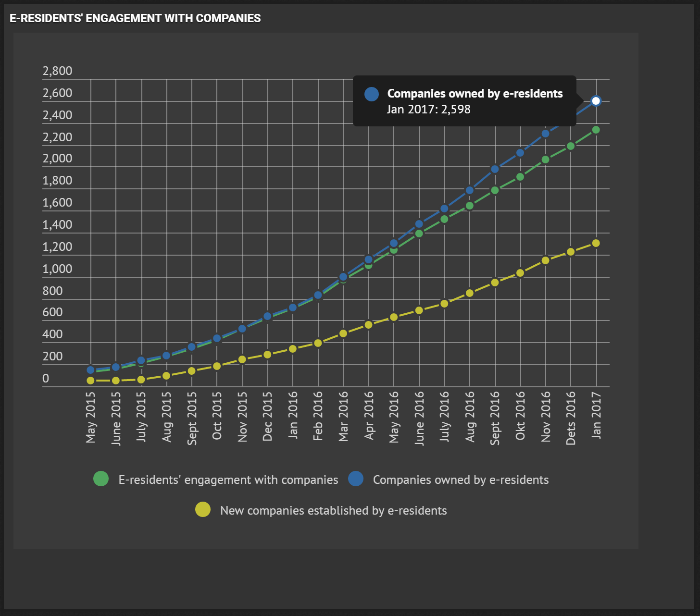700x616 pixels.
Task: Click green data point at Dets 2016
Action: click(571, 146)
